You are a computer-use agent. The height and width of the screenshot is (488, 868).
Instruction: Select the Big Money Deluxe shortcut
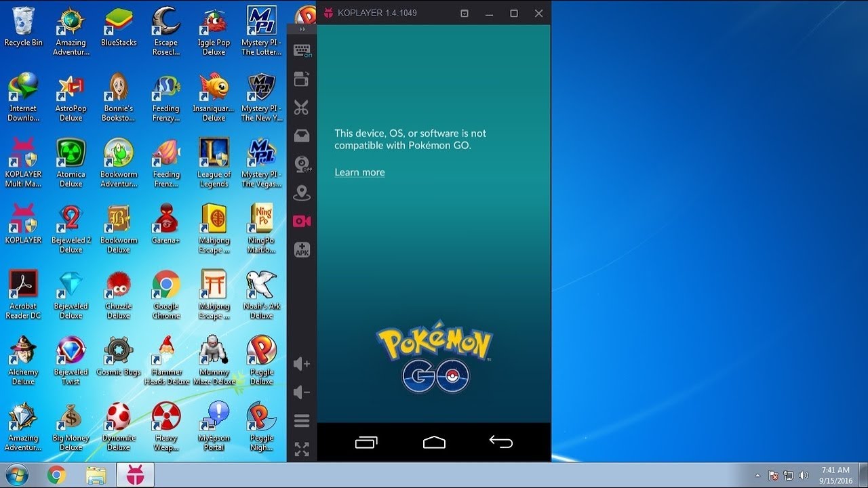pyautogui.click(x=71, y=426)
